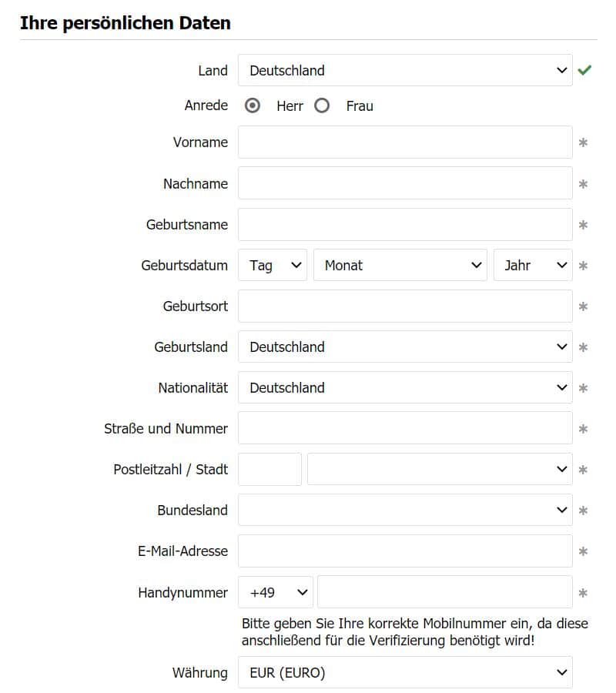The height and width of the screenshot is (693, 616).
Task: Open the 'Tag' birth day dropdown
Action: [x=273, y=265]
